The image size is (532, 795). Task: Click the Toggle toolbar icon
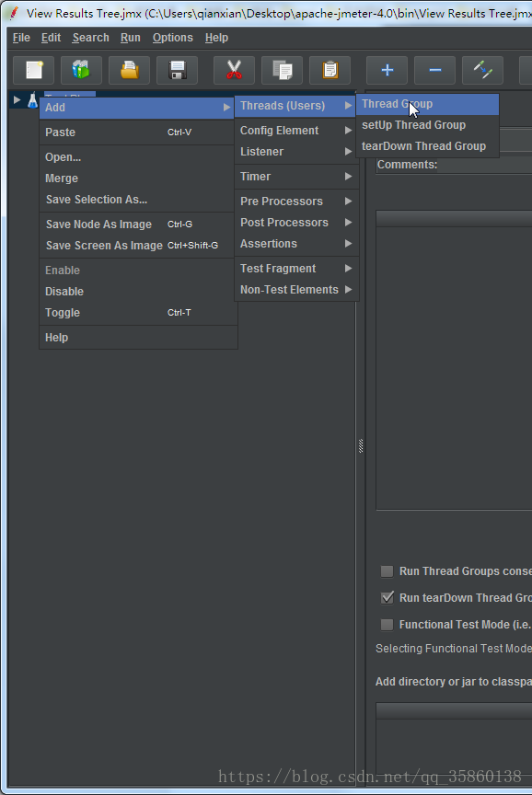point(483,70)
